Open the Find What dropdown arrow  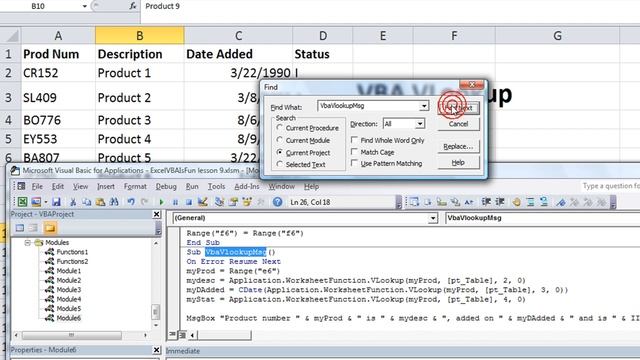[x=424, y=106]
